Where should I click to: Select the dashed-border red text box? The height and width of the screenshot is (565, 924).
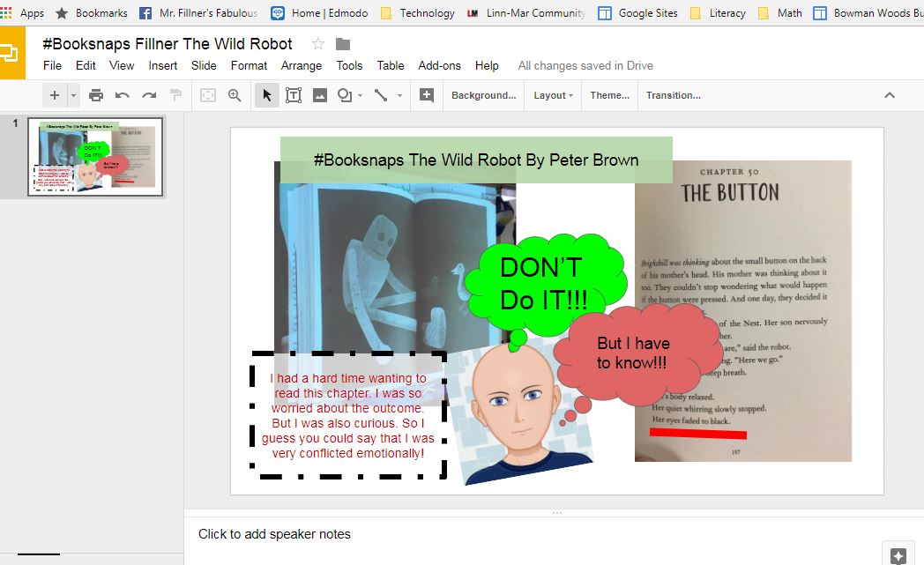tap(348, 415)
